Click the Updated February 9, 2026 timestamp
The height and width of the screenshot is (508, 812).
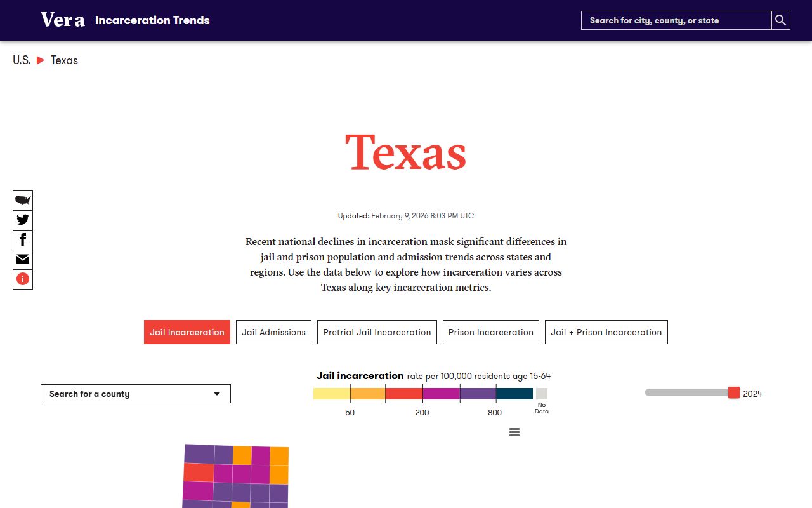pos(406,216)
